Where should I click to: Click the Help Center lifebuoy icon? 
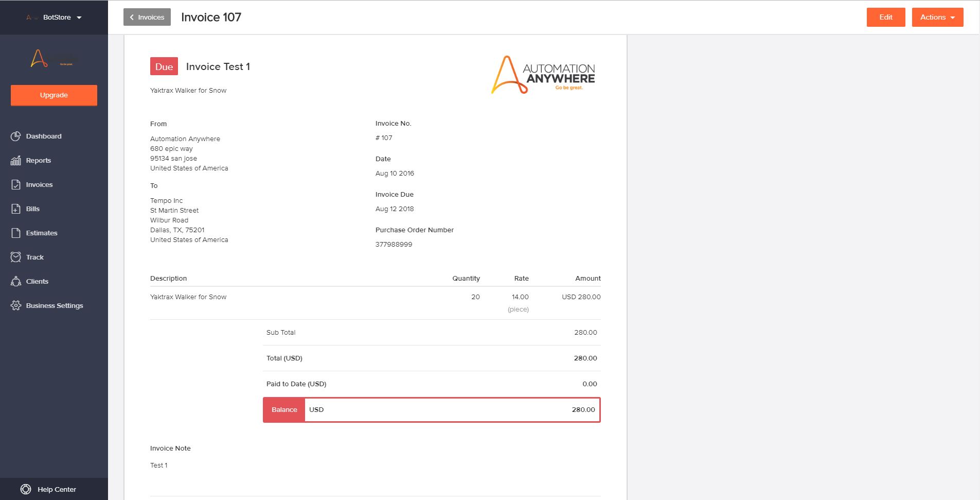point(26,490)
